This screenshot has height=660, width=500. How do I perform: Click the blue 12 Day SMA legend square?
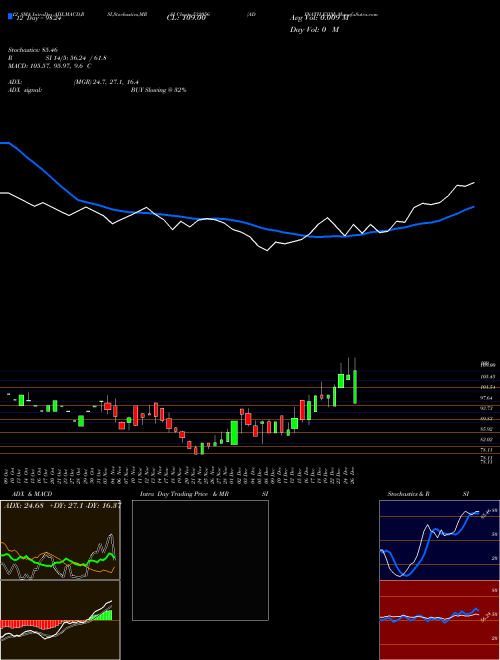10,17
